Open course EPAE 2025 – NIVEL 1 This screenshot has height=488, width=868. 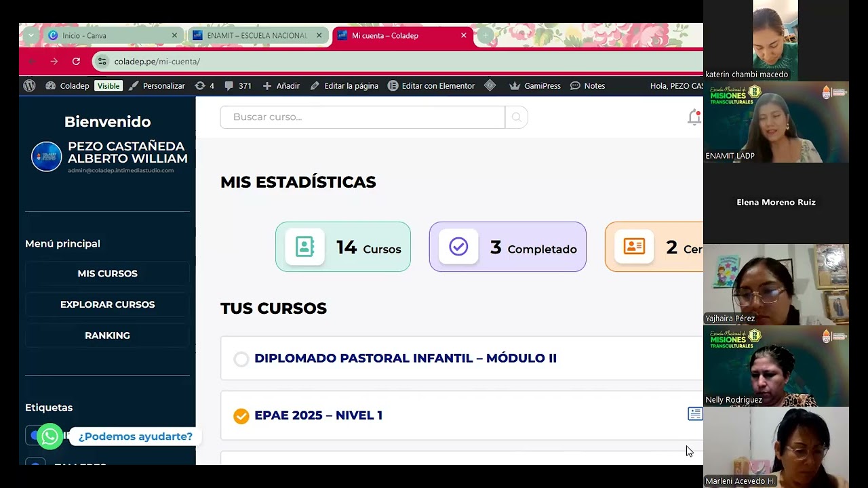(318, 415)
